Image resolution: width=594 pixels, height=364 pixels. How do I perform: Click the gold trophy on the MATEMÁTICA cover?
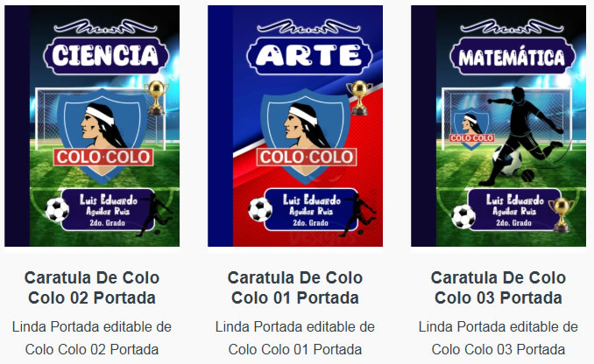(x=562, y=214)
